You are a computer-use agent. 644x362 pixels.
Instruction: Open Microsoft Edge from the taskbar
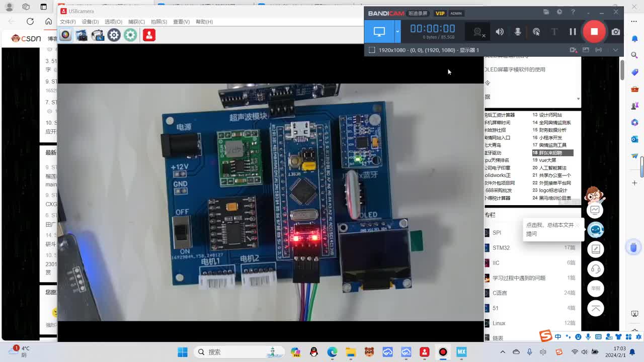332,352
